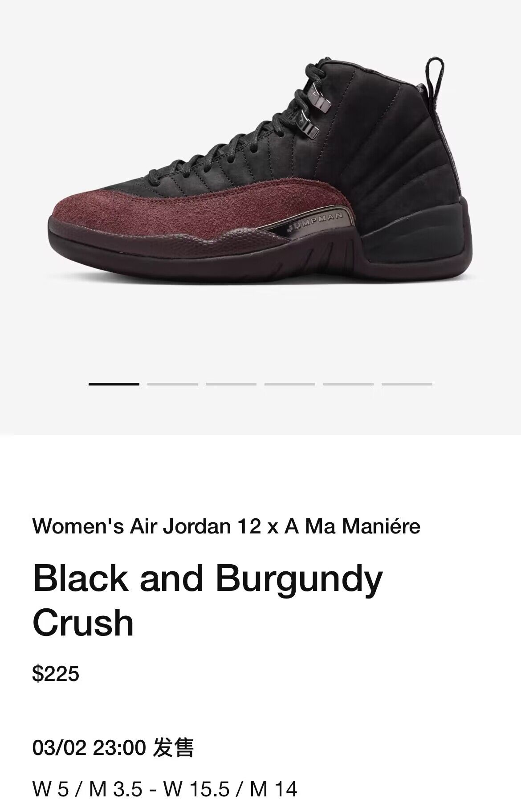Select the last carousel indicator bar
521x812 pixels.
[x=407, y=384]
